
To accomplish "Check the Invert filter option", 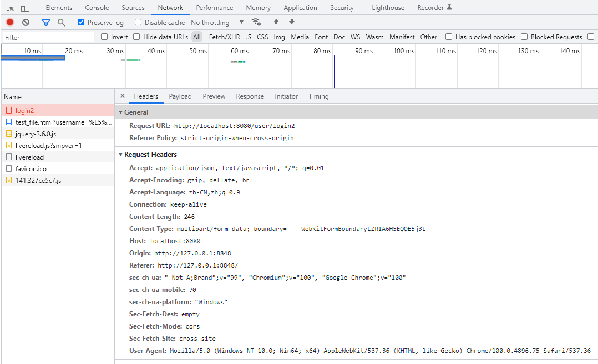I will click(x=105, y=37).
